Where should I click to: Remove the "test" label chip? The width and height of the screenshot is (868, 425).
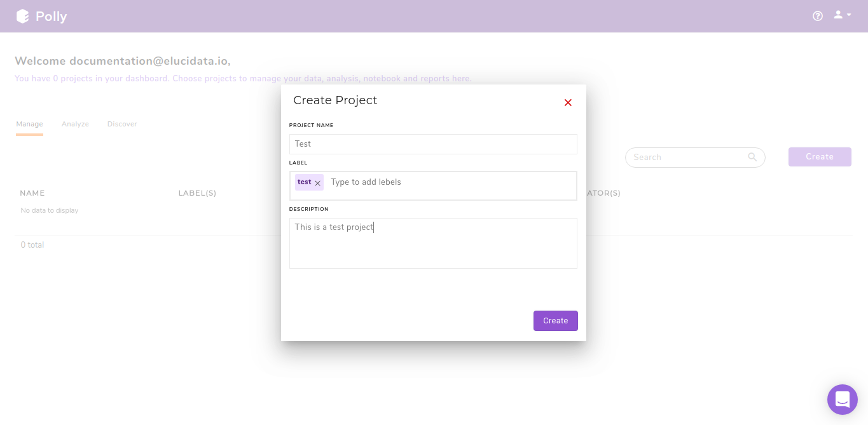(x=318, y=182)
